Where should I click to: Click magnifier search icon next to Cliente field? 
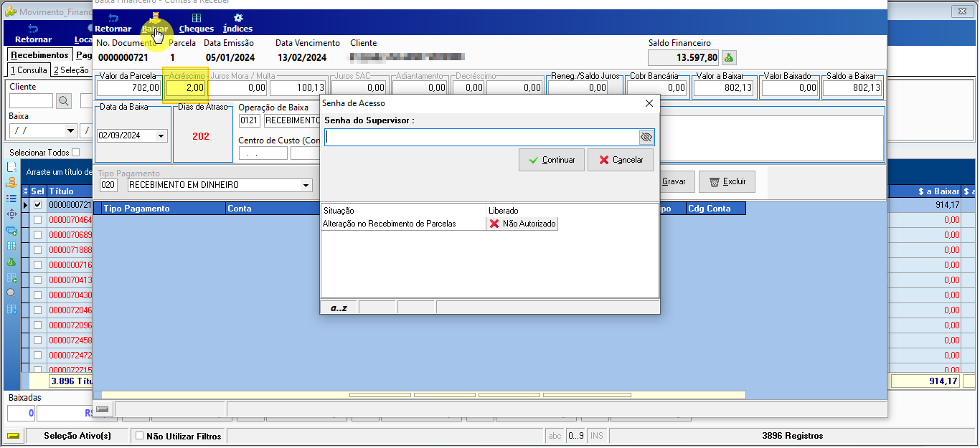click(64, 101)
